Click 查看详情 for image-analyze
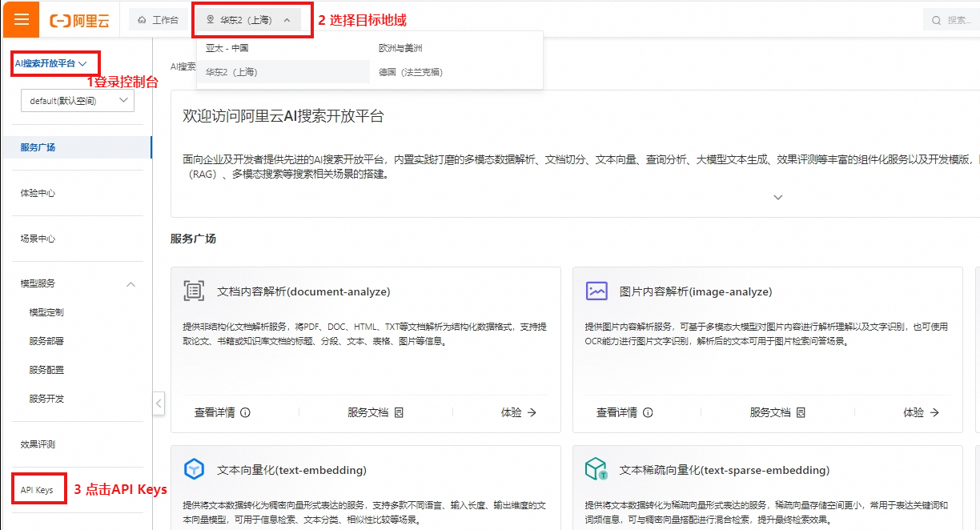 point(617,412)
